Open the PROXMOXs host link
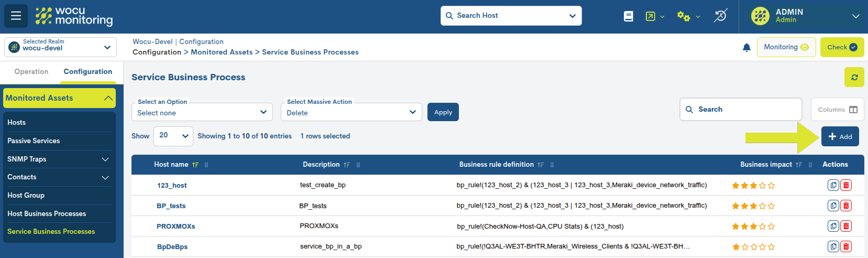 coord(176,226)
